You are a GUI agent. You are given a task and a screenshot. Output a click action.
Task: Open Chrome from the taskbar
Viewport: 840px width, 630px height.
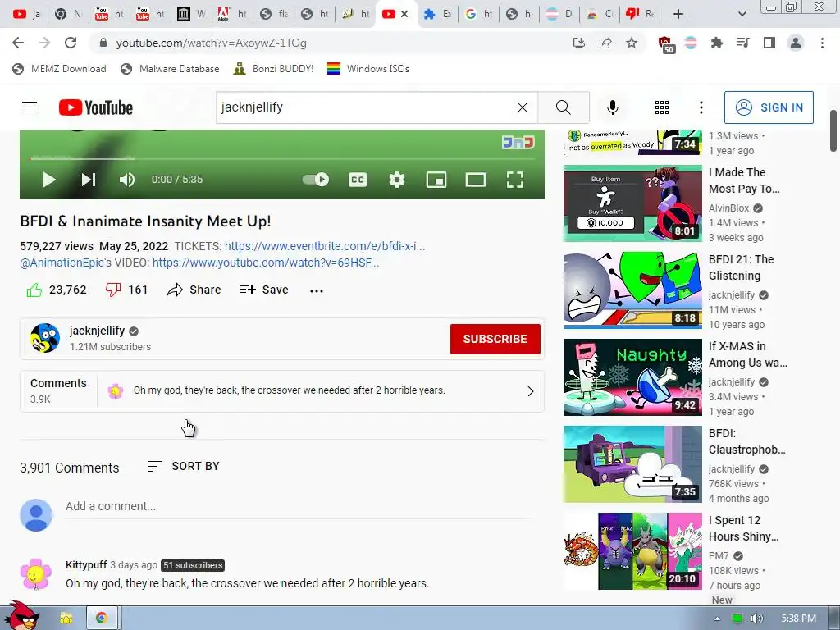pos(101,619)
